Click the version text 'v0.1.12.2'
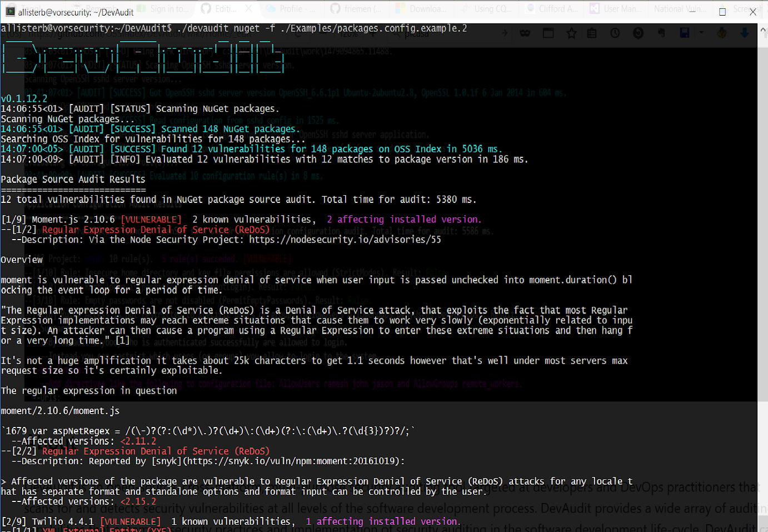Screen dimensions: 768x532 [x=24, y=98]
